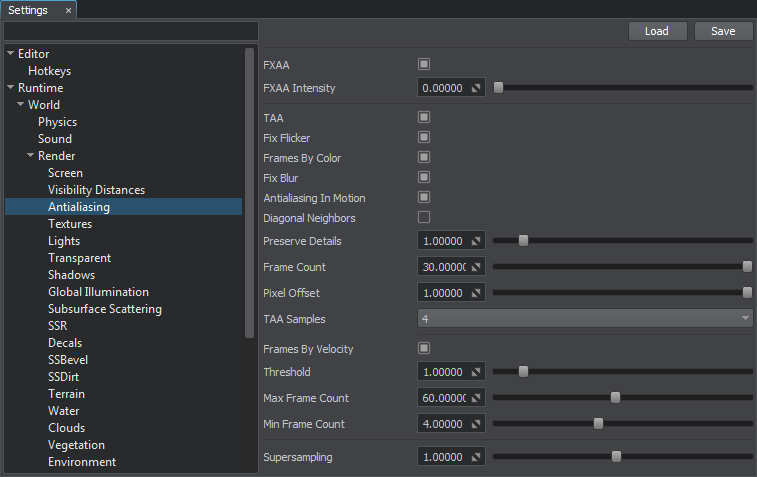The image size is (757, 477).
Task: Collapse the Editor section arrow
Action: (x=11, y=54)
